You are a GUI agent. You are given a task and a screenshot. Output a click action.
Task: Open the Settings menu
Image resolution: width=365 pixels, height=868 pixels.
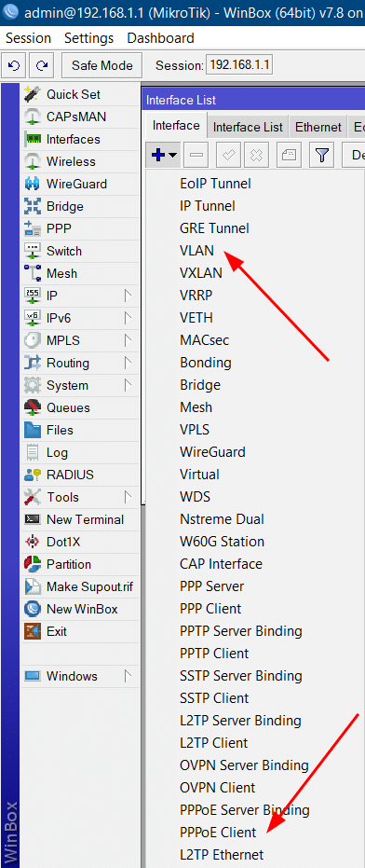click(x=89, y=38)
